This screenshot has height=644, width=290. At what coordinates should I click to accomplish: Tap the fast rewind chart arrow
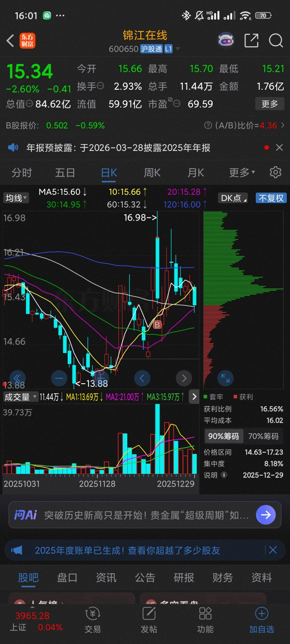point(17,378)
